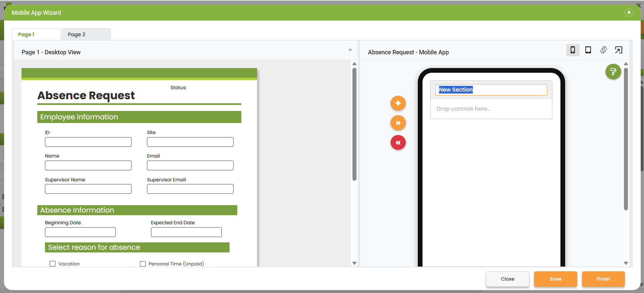Click the New Section title field
Screen dimensions: 644x293
click(x=491, y=90)
